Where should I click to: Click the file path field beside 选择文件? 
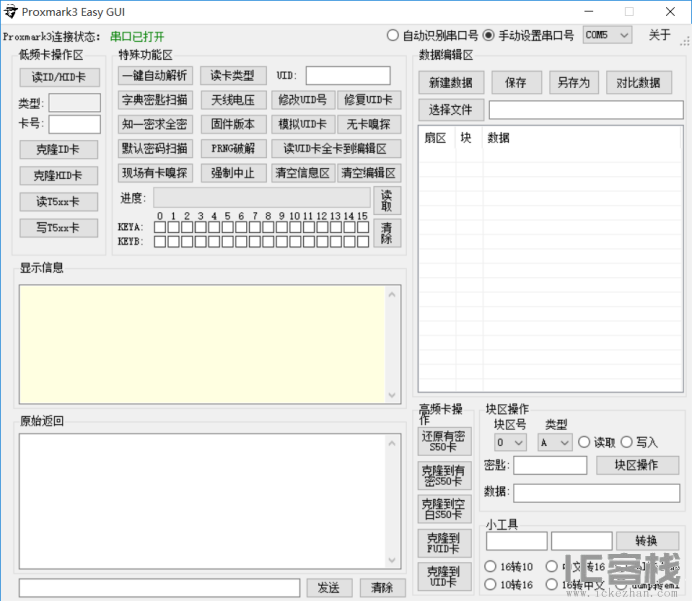586,110
